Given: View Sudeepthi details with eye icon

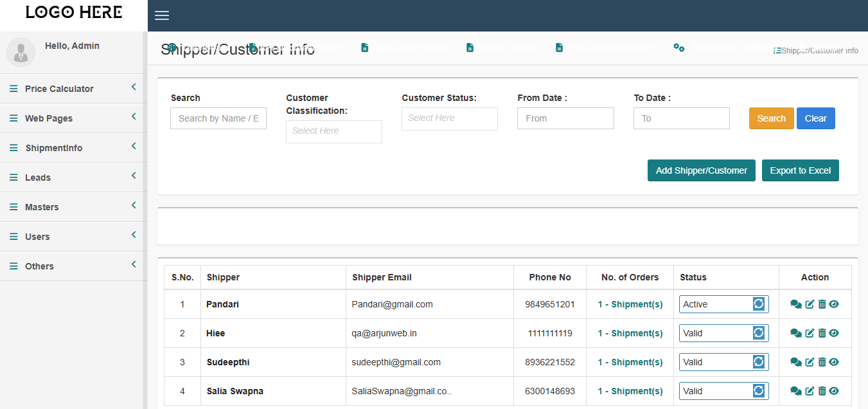Looking at the screenshot, I should point(834,363).
